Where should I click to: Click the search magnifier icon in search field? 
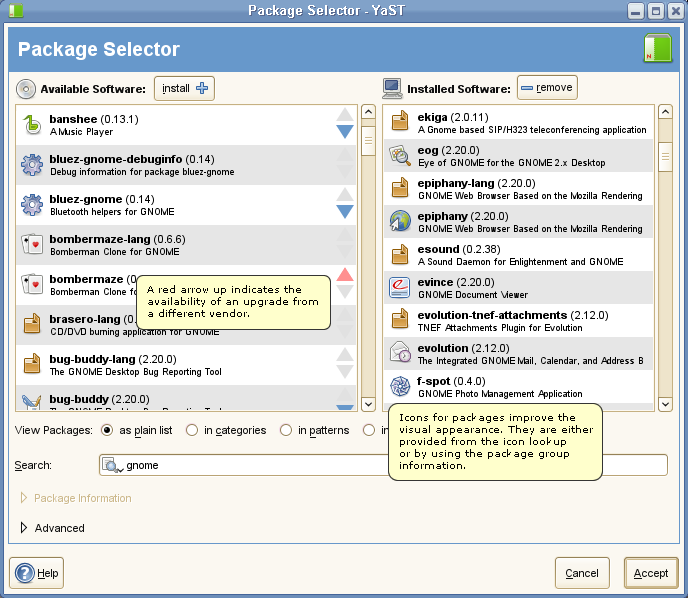(x=112, y=465)
